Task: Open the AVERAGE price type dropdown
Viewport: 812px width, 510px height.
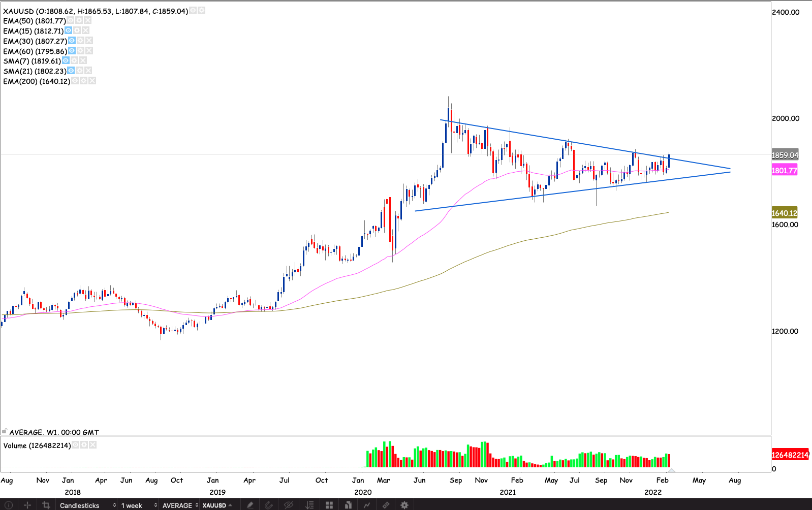Action: coord(180,505)
